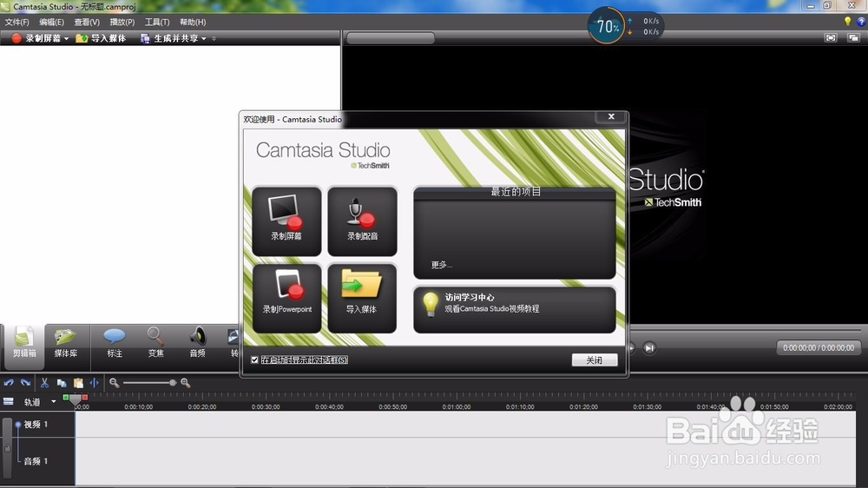Click the Visit Learning Center panel

[515, 310]
